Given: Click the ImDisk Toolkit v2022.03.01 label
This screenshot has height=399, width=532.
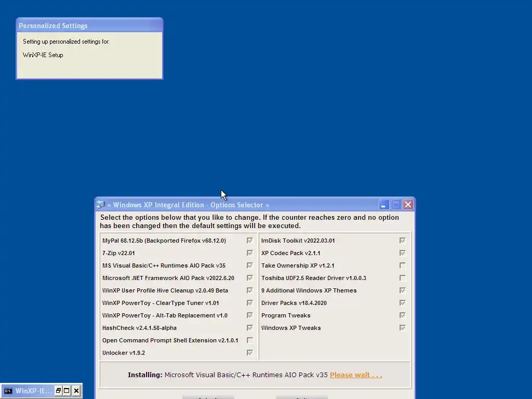Looking at the screenshot, I should (x=298, y=241).
